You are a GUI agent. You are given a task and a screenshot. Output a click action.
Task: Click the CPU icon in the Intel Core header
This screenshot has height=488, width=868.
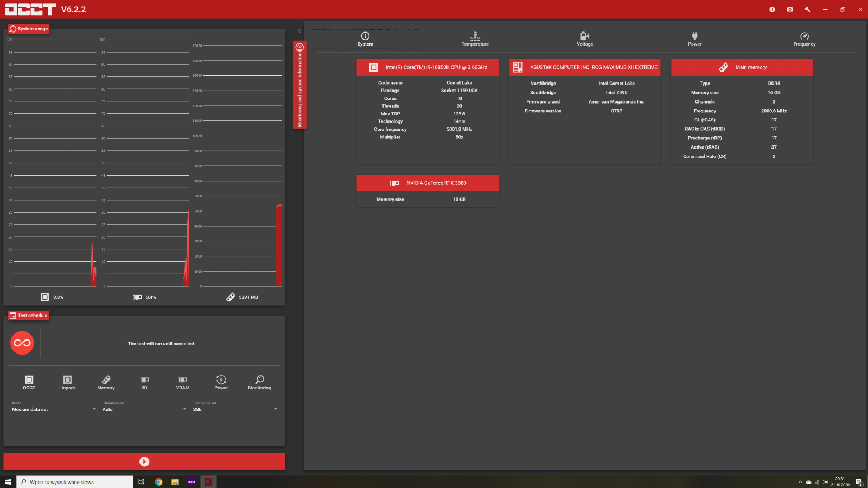[374, 67]
